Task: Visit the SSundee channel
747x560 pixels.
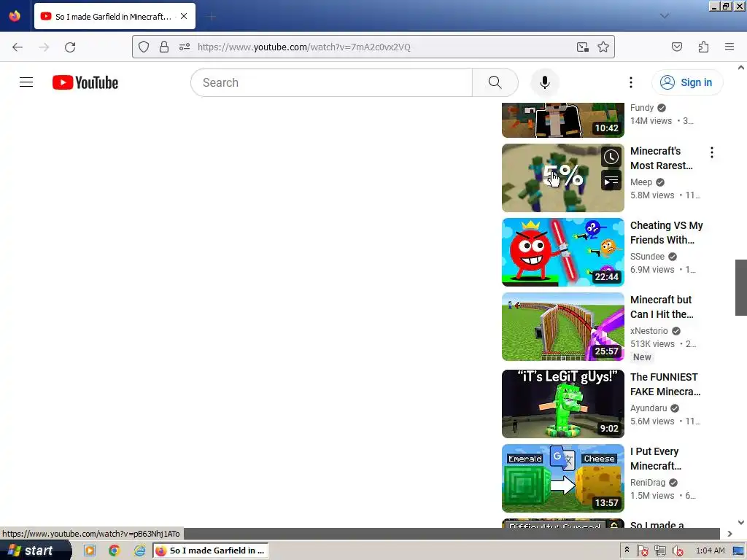Action: coord(647,256)
